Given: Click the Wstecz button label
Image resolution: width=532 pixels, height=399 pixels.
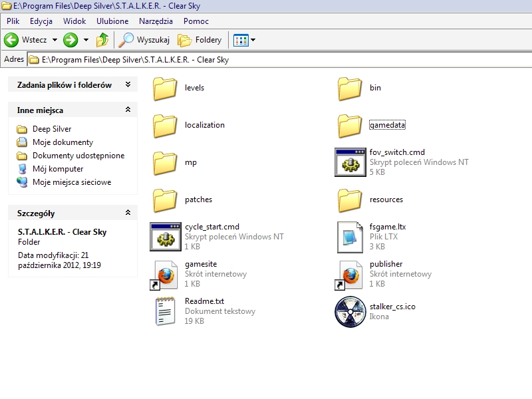Looking at the screenshot, I should [35, 40].
